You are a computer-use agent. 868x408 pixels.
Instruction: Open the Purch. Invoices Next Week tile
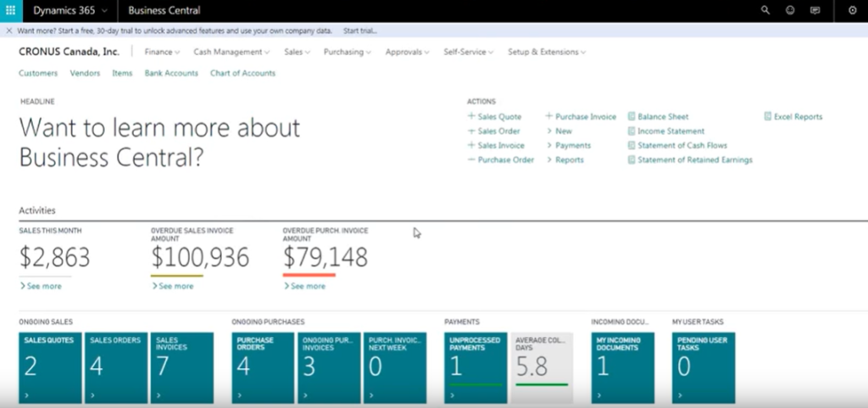[x=395, y=367]
